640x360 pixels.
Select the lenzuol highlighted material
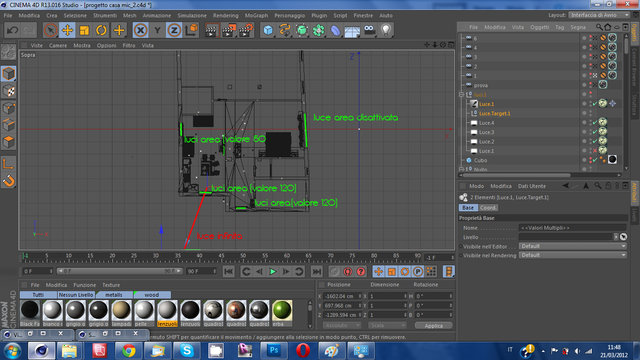click(x=167, y=313)
